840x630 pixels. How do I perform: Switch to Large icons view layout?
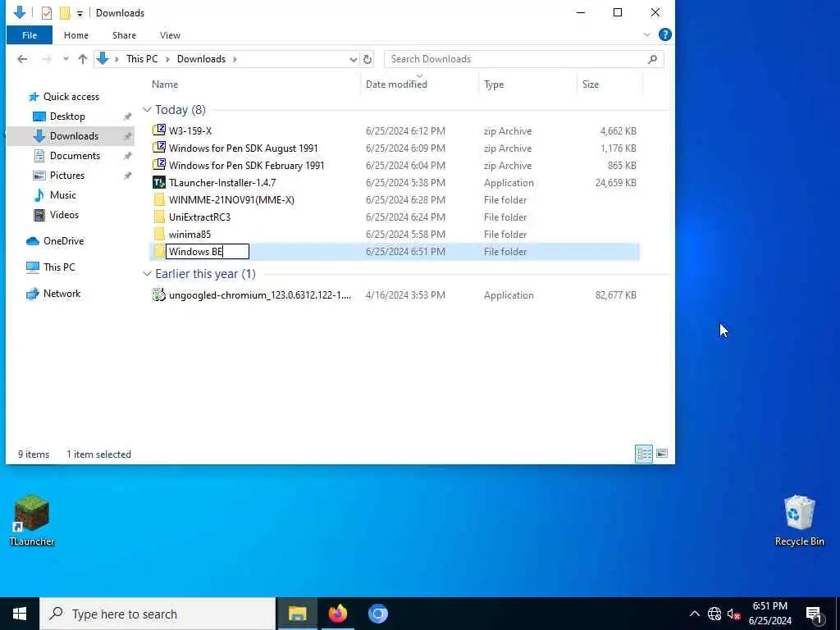point(662,454)
